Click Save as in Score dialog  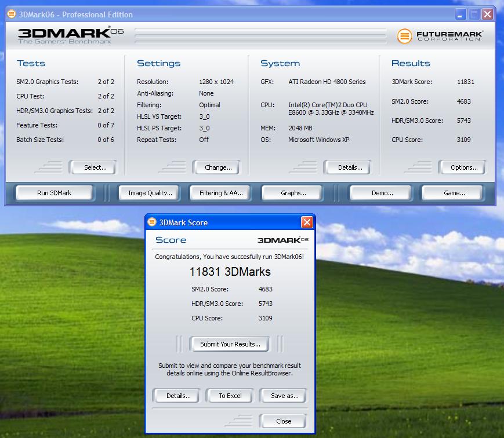284,396
